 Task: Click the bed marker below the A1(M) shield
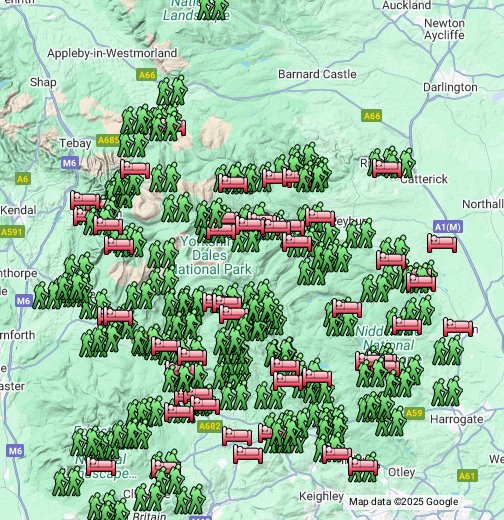tap(442, 243)
